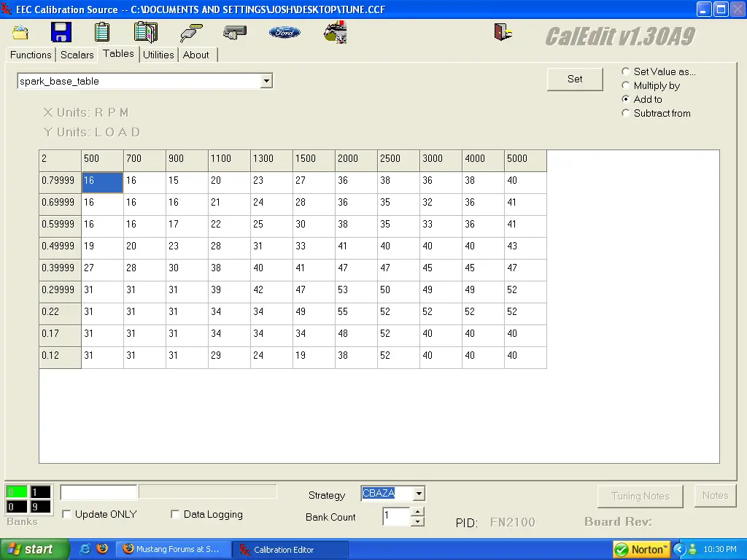Click the 0.79999 load row header
This screenshot has width=747, height=560.
[x=60, y=182]
